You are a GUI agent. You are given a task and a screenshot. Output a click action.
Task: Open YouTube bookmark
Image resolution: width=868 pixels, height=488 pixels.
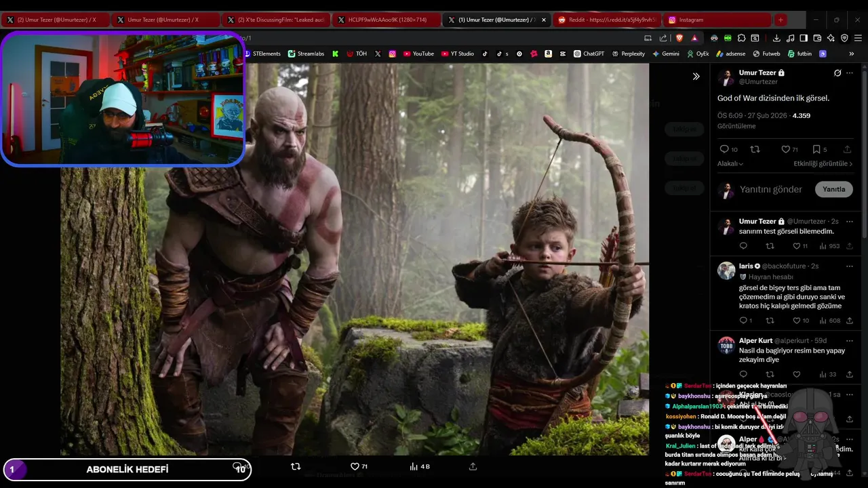[x=418, y=54]
